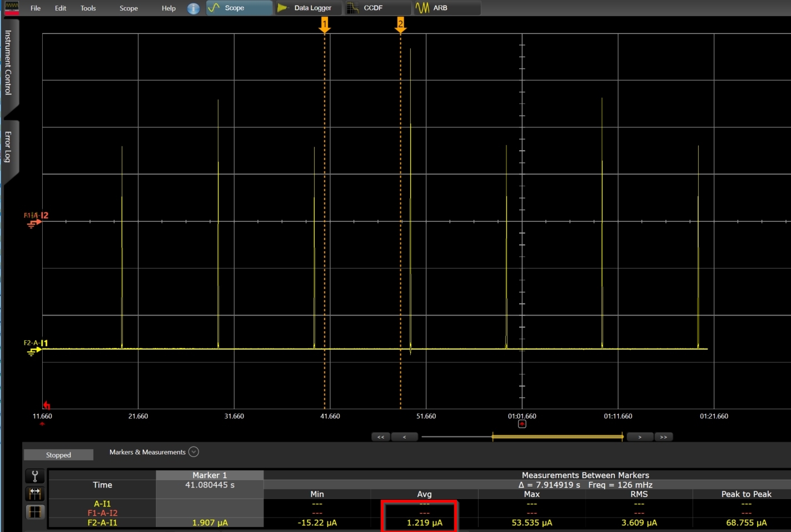791x532 pixels.
Task: Click the 51.660 time axis label
Action: [426, 416]
